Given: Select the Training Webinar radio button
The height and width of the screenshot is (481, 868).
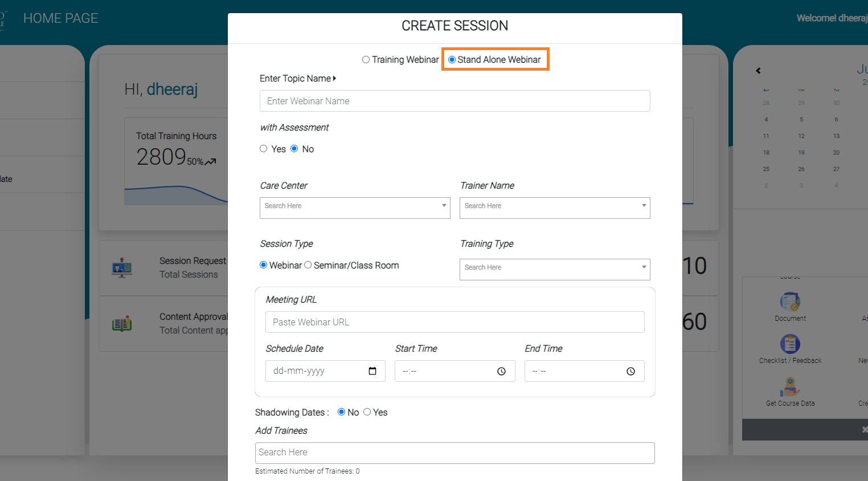Looking at the screenshot, I should click(x=365, y=59).
